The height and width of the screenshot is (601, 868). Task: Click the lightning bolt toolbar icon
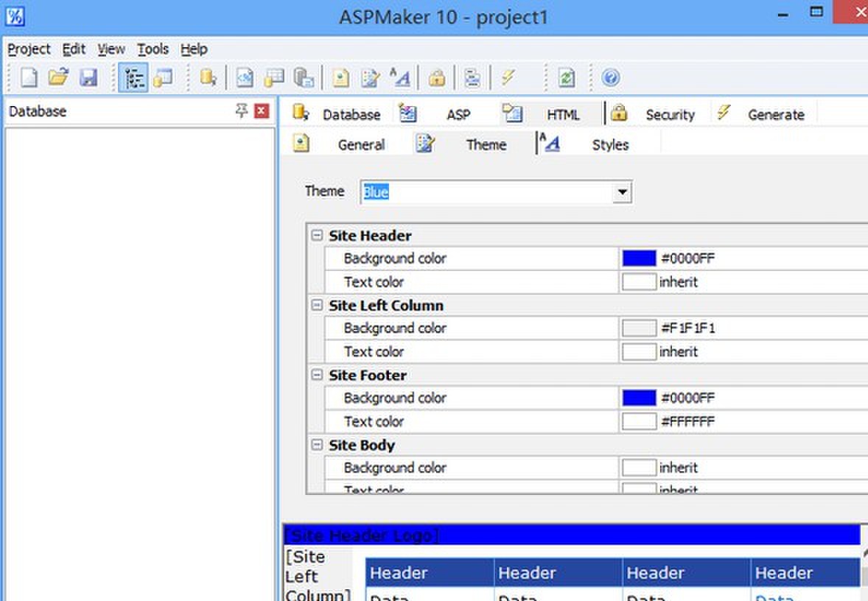(x=508, y=77)
